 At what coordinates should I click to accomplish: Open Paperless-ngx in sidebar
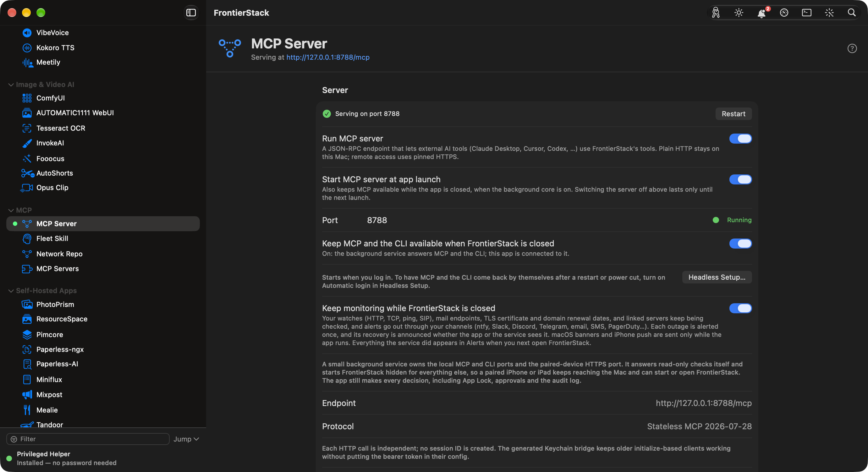(x=103, y=349)
